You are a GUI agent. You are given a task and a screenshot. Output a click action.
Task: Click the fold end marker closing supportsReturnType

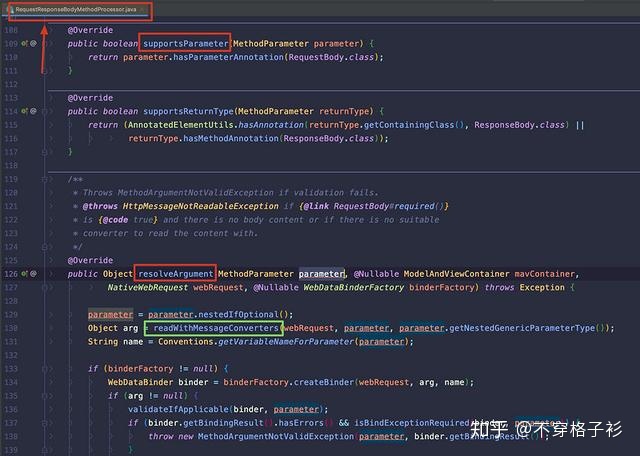click(x=45, y=152)
